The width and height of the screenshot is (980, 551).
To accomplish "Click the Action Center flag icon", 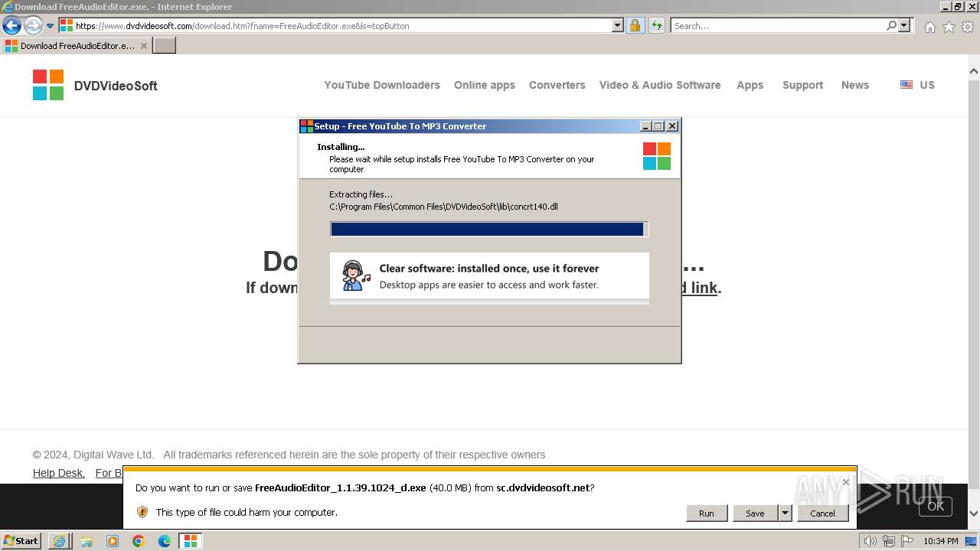I will click(x=906, y=541).
